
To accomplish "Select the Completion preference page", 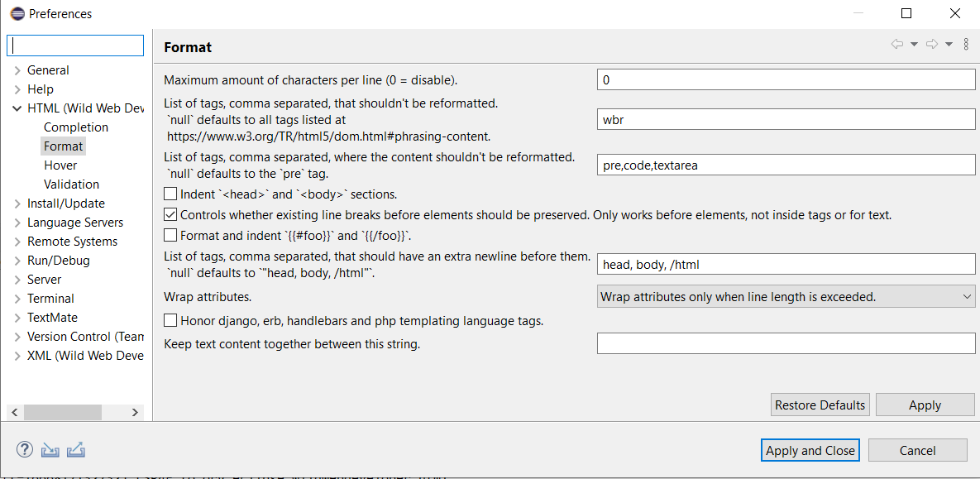I will tap(75, 127).
